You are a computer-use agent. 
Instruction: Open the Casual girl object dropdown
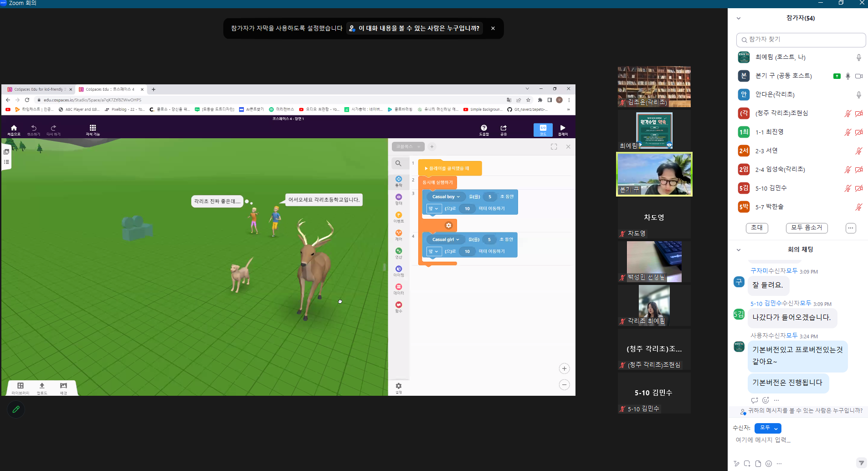[x=446, y=239]
